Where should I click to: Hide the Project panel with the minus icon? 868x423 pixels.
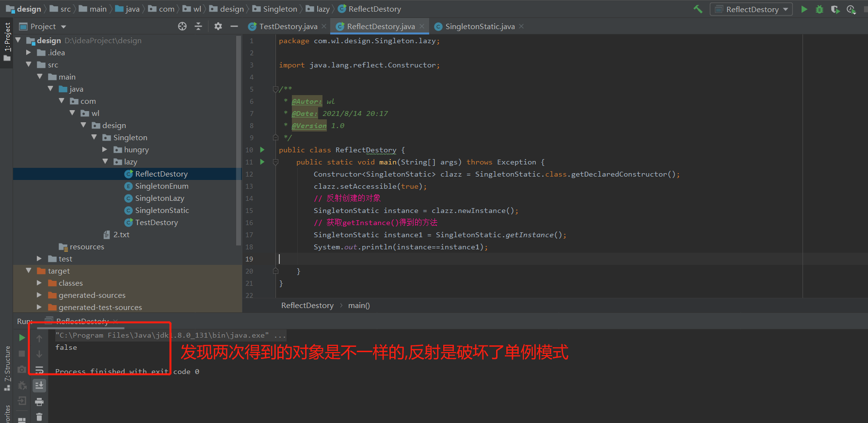[x=234, y=26]
